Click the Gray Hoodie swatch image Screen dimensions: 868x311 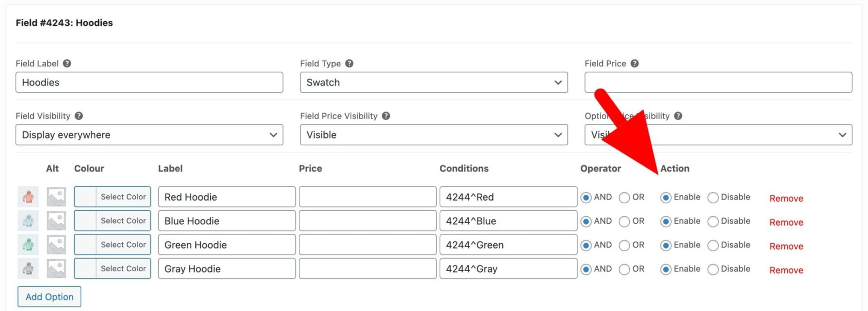(28, 269)
